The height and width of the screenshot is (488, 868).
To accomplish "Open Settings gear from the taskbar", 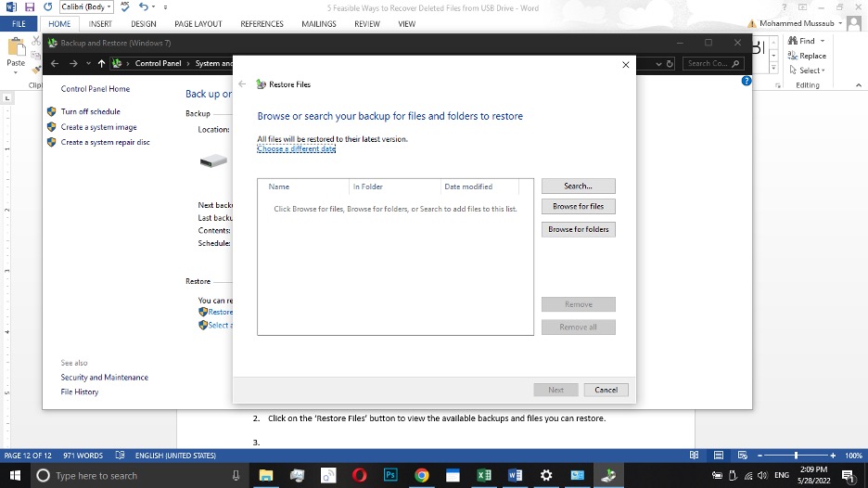I will (x=546, y=475).
